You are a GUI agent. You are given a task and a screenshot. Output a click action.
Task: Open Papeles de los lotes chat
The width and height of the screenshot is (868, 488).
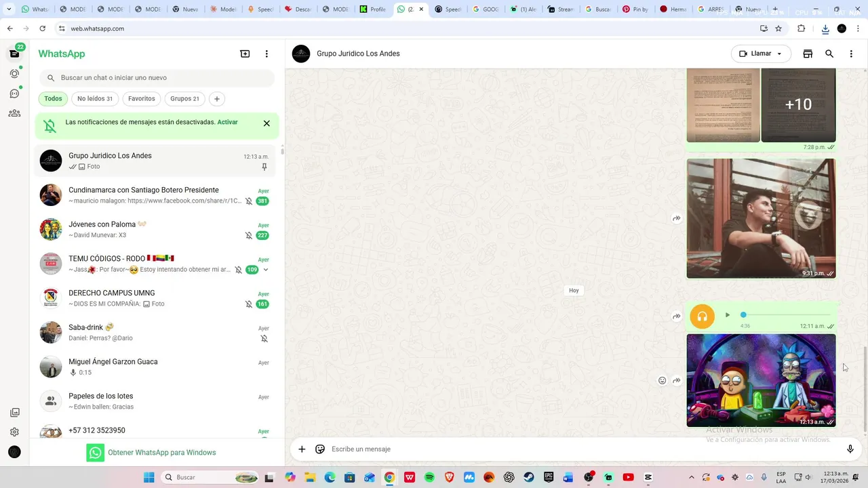click(155, 401)
